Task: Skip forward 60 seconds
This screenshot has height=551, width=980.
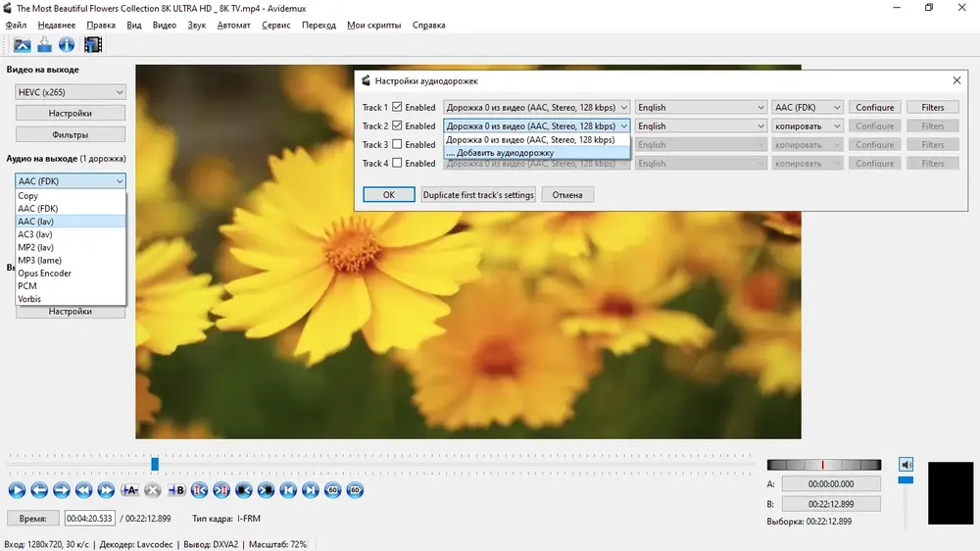Action: 355,490
